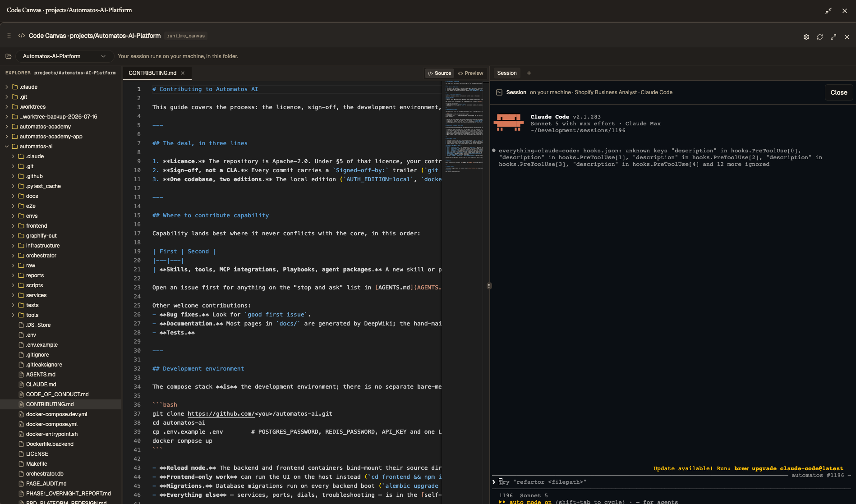Open the .DS_Store file

pos(61,325)
